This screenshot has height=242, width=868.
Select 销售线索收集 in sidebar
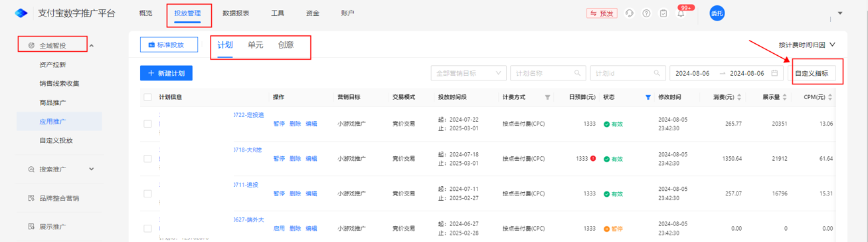(x=59, y=84)
